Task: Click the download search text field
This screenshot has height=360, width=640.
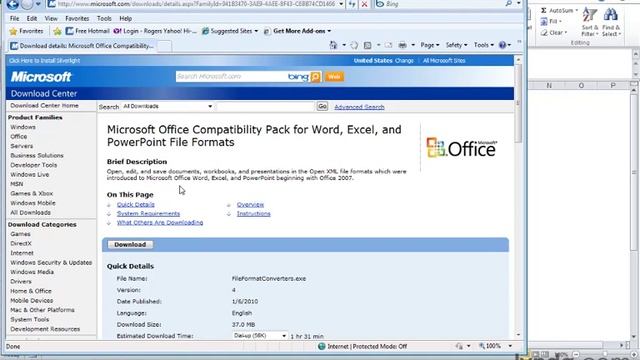Action: point(266,106)
